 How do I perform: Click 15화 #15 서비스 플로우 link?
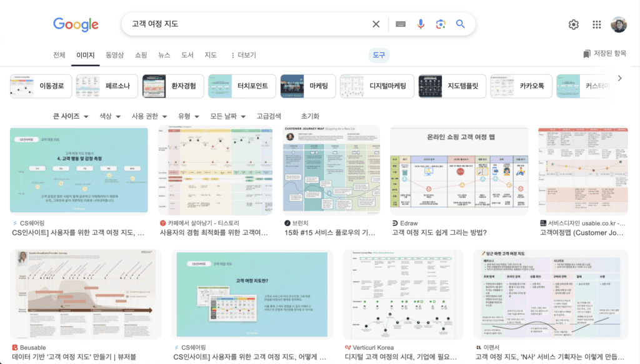329,233
